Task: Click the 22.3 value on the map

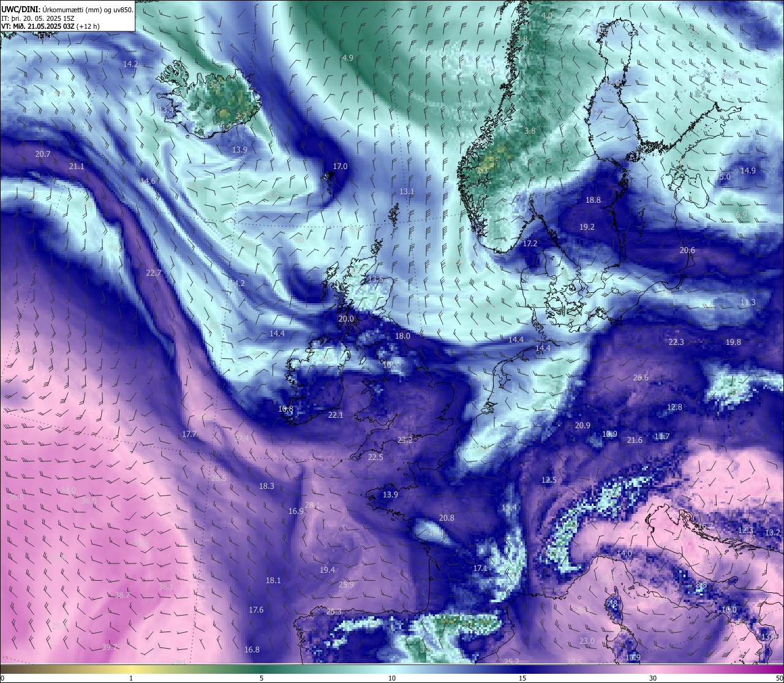Action: (676, 342)
